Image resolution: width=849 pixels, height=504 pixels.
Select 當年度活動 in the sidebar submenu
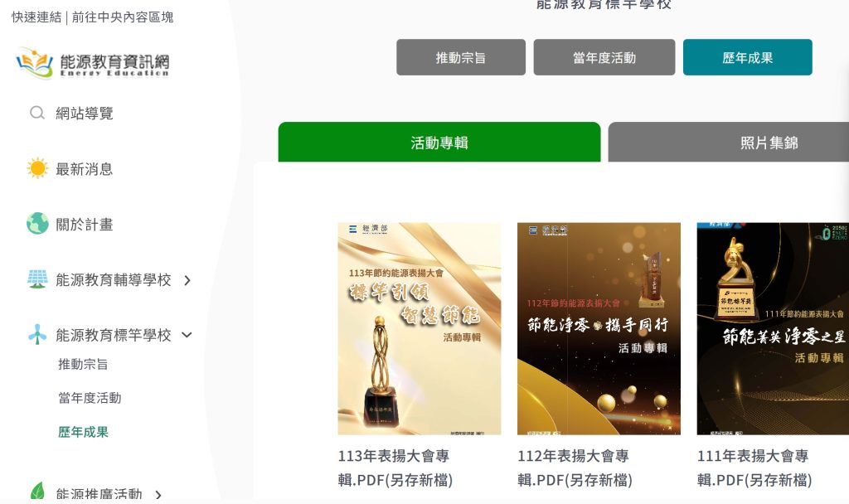[90, 398]
